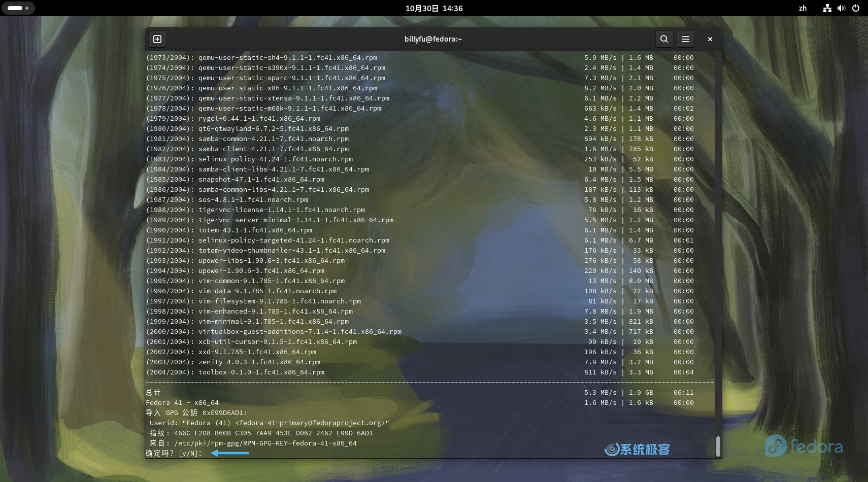Click the 00:04 time for toolbox package
This screenshot has width=868, height=482.
684,372
